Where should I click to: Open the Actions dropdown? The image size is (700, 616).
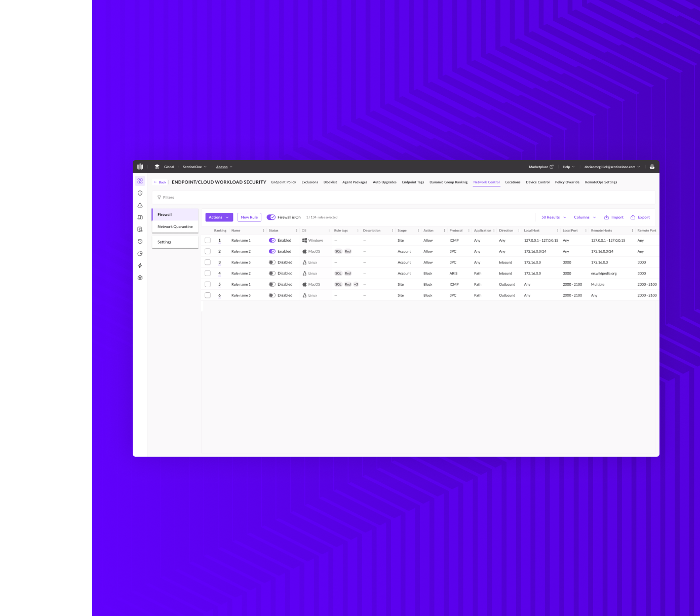click(218, 217)
